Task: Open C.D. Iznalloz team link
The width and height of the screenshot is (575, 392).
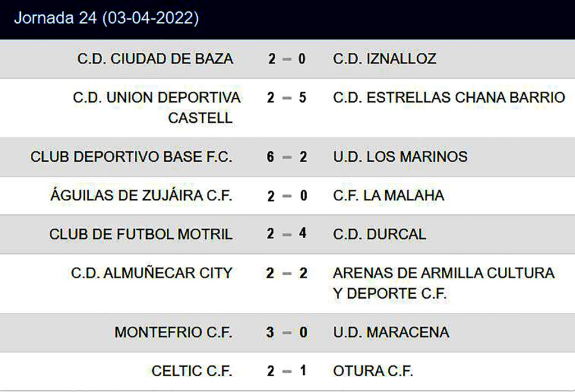Action: point(384,59)
